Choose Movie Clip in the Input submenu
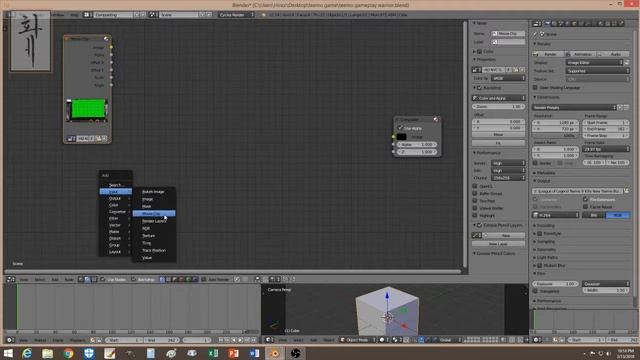 click(154, 213)
